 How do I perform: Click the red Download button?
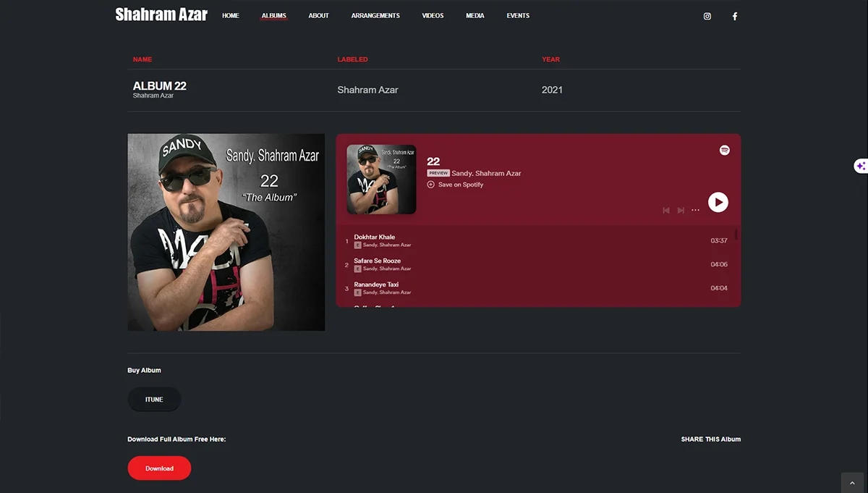[159, 468]
